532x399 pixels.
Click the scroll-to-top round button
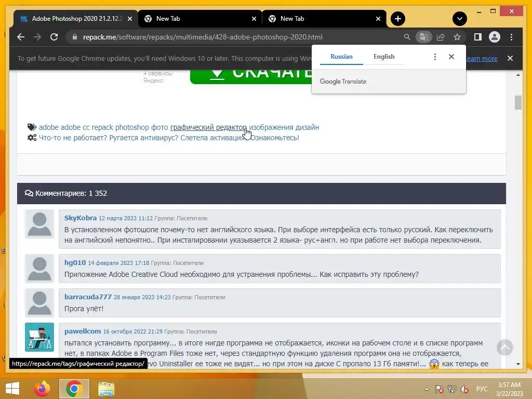(505, 348)
